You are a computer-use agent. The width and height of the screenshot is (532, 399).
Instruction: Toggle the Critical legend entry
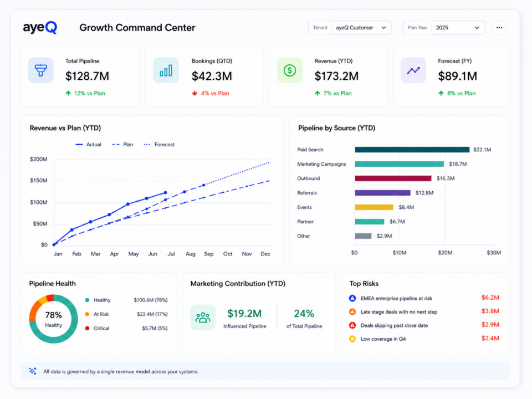pyautogui.click(x=97, y=329)
